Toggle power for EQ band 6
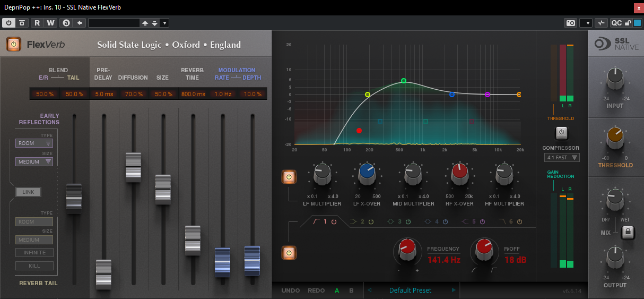644x299 pixels. (x=519, y=221)
